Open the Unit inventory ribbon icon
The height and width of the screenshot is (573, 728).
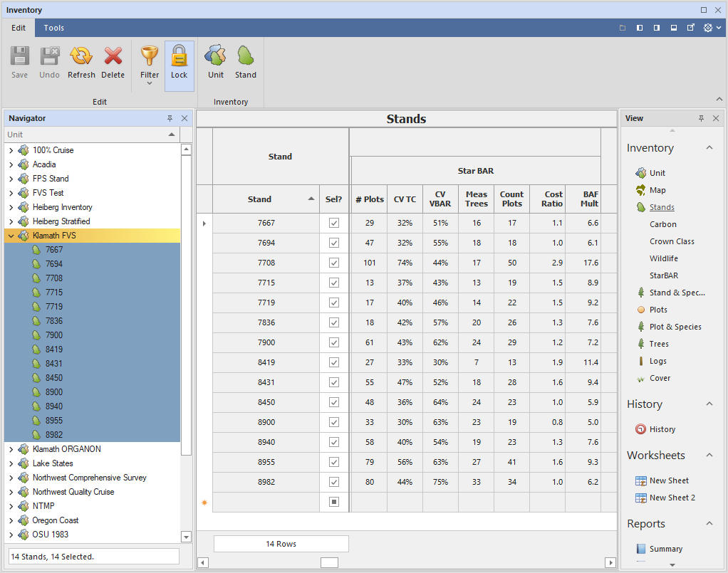(215, 56)
